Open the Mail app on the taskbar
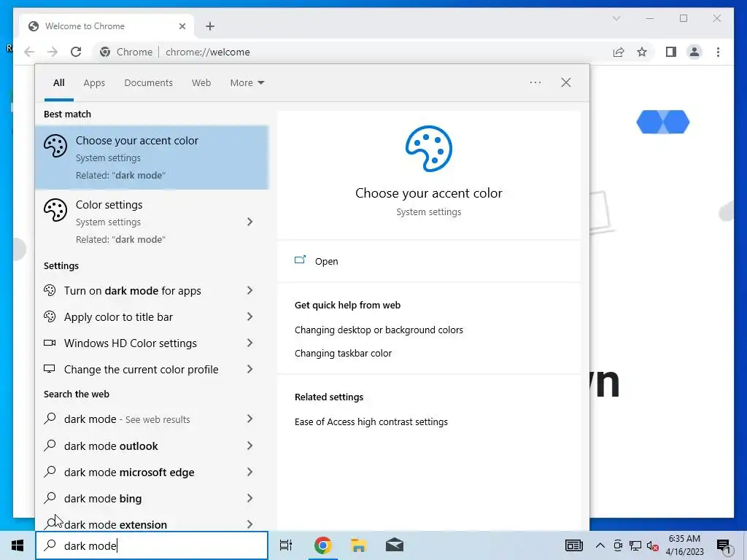747x560 pixels. click(x=395, y=545)
